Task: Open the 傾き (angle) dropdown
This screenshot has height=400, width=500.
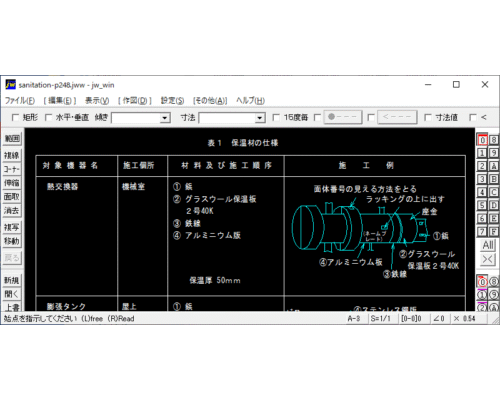Action: pos(164,118)
